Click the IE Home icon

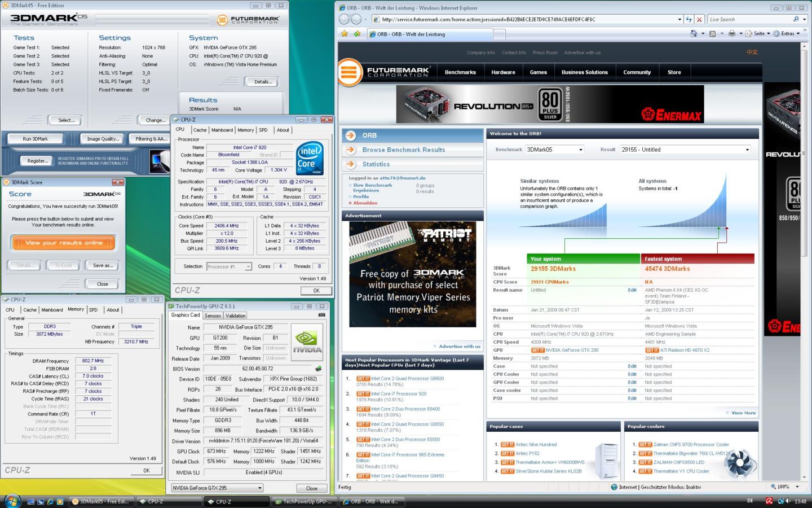tap(694, 34)
